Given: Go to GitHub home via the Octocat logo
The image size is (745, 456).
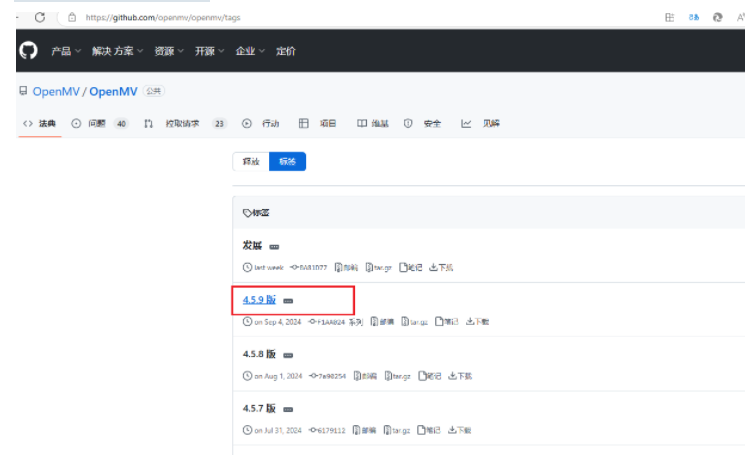Looking at the screenshot, I should coord(28,50).
